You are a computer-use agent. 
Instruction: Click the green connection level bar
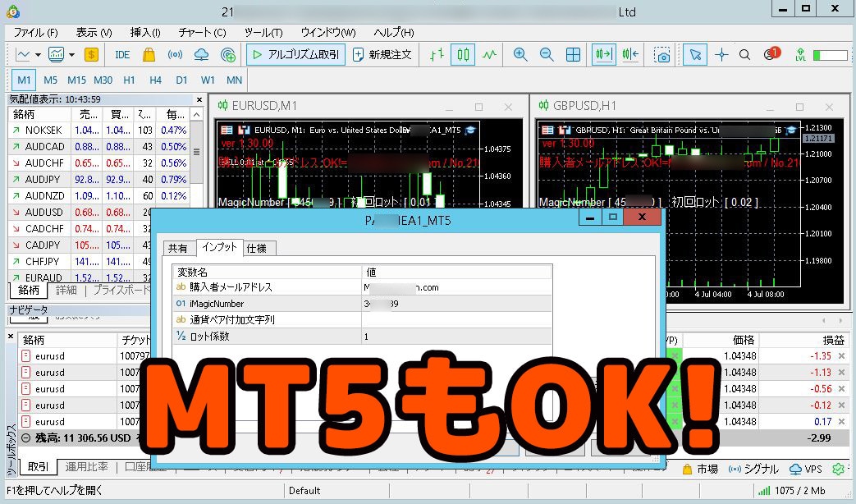tap(830, 55)
